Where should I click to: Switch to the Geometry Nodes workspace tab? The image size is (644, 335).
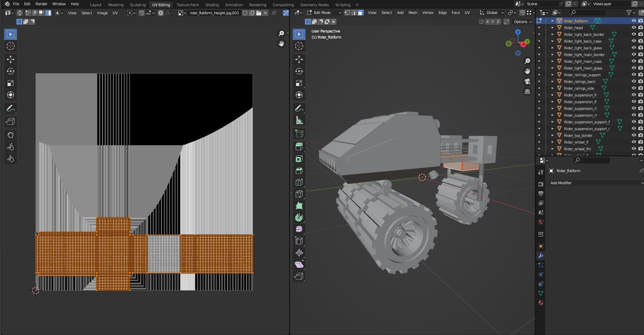click(314, 5)
